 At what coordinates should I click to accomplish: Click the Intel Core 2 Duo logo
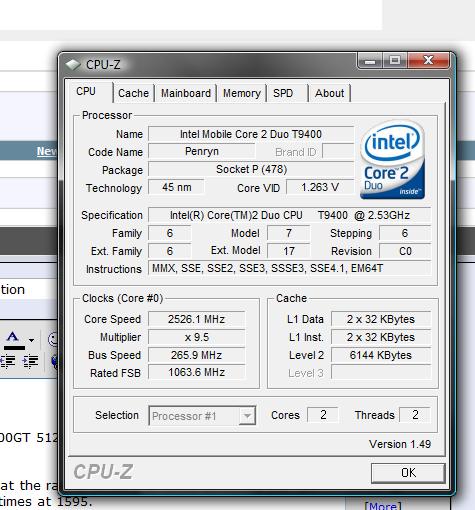click(x=392, y=160)
